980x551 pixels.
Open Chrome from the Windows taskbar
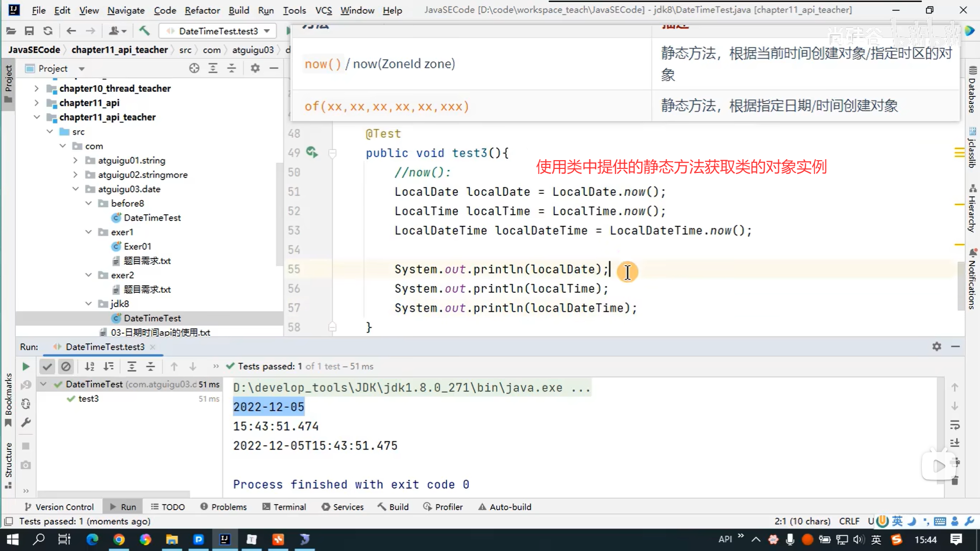(x=119, y=539)
